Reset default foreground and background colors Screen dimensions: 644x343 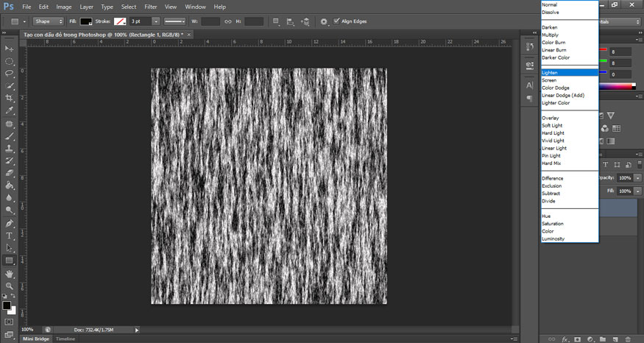pos(4,296)
